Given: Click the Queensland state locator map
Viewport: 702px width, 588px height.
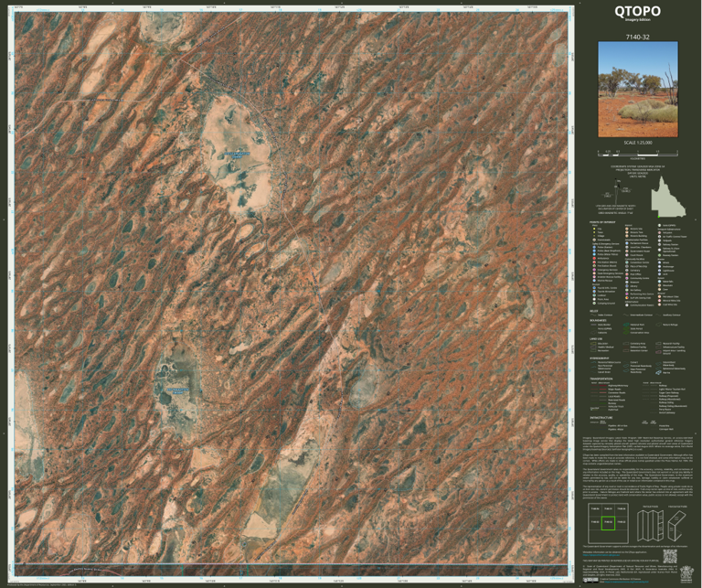Looking at the screenshot, I should click(668, 196).
